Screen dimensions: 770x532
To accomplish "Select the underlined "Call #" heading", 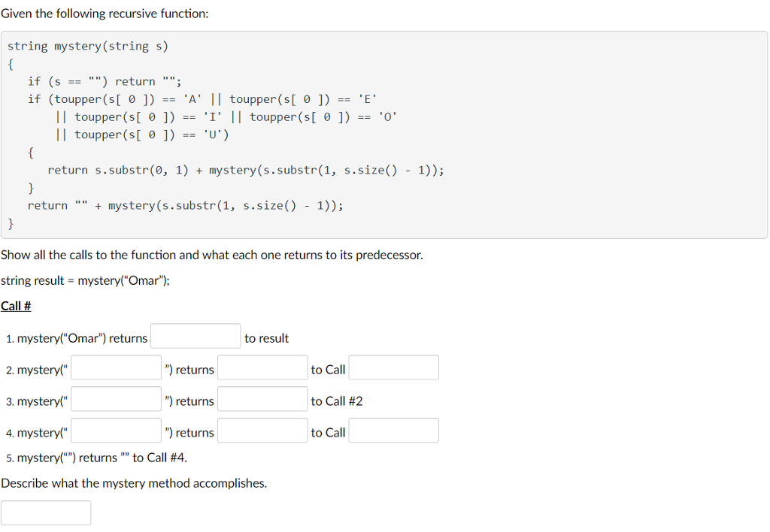I will (16, 305).
